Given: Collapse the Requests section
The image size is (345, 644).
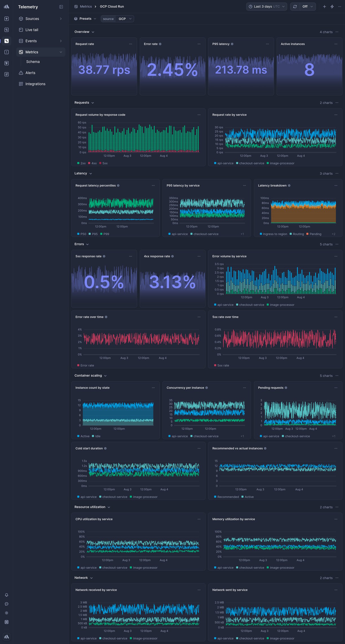Looking at the screenshot, I should (84, 103).
